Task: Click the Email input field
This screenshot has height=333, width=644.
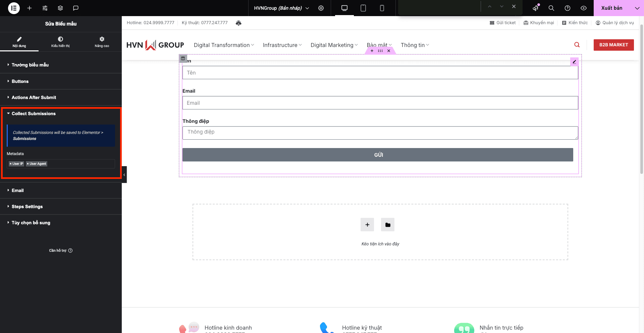Action: 380,103
